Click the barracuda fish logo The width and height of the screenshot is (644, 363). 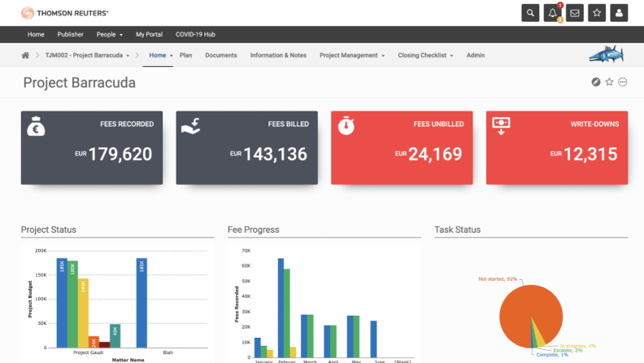(x=606, y=55)
